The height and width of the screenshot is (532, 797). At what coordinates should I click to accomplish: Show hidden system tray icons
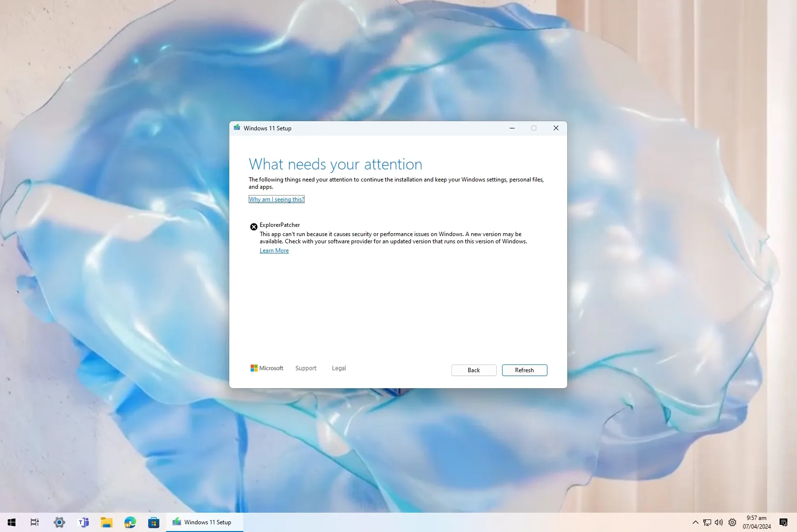[x=696, y=522]
